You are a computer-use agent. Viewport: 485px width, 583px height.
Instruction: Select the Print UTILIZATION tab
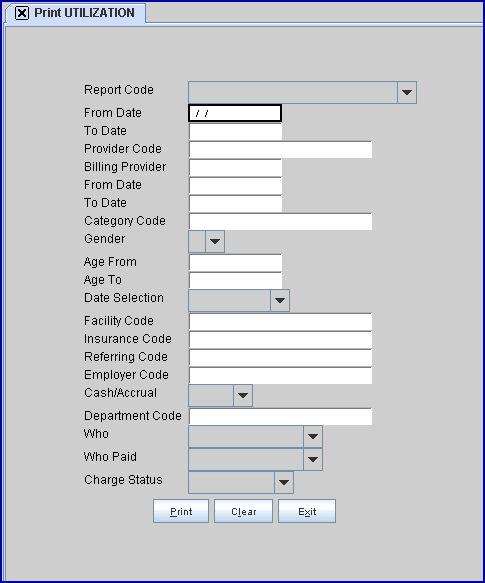tap(76, 13)
